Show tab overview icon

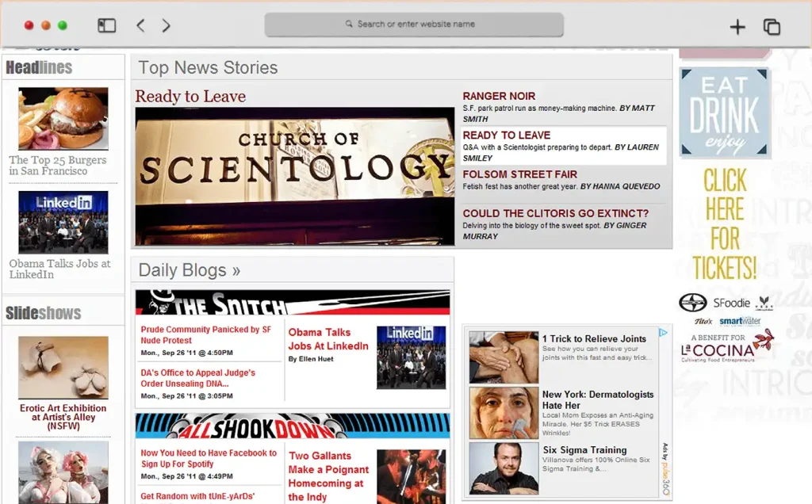(772, 26)
